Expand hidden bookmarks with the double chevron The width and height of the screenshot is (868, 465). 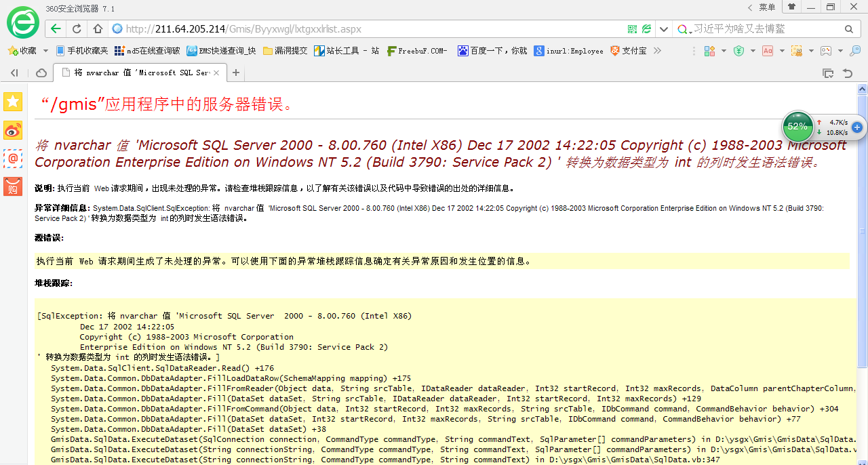point(657,51)
